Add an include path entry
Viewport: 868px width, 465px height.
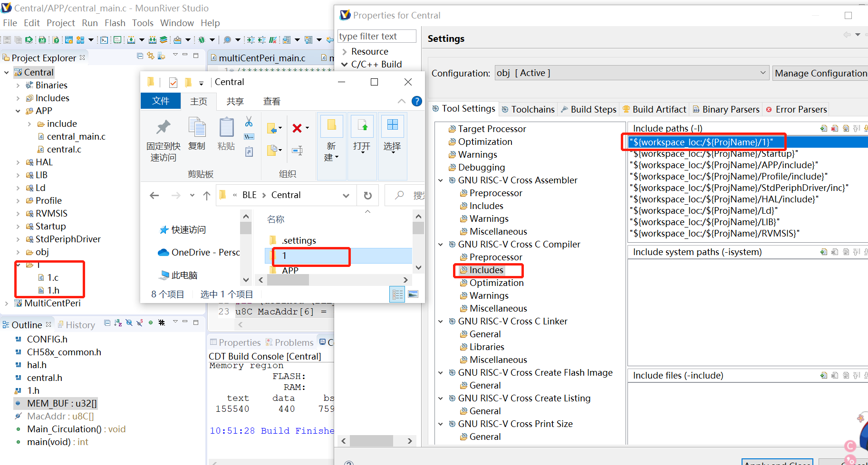click(824, 128)
